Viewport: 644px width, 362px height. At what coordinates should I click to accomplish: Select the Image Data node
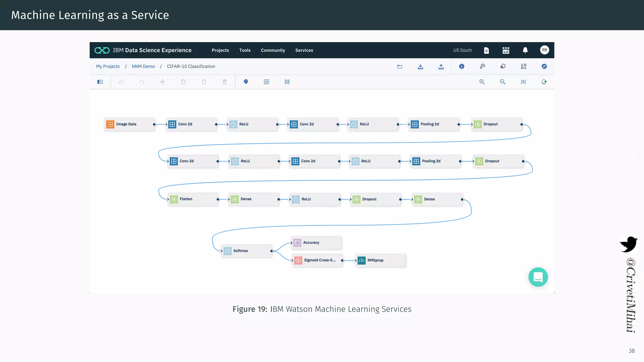click(129, 124)
